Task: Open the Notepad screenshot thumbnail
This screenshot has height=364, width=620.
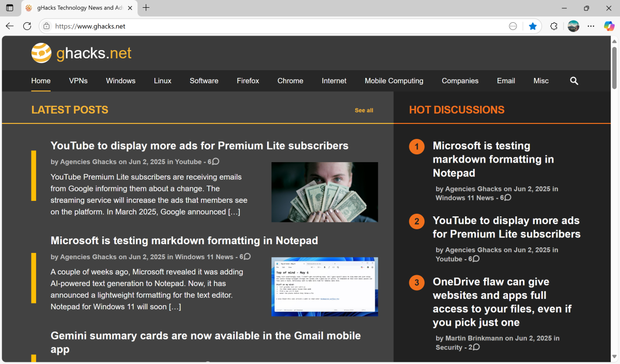Action: (325, 287)
